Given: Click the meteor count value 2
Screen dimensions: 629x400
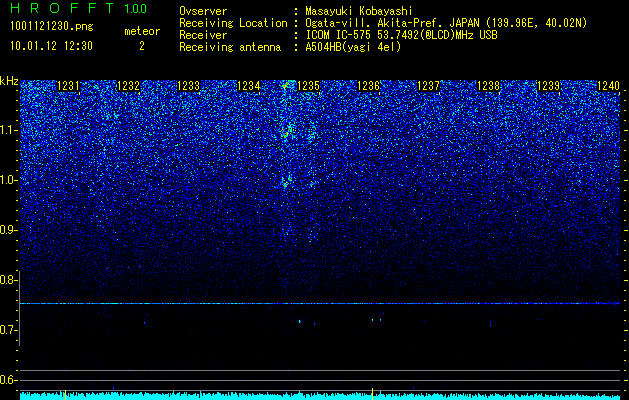Looking at the screenshot, I should [142, 46].
